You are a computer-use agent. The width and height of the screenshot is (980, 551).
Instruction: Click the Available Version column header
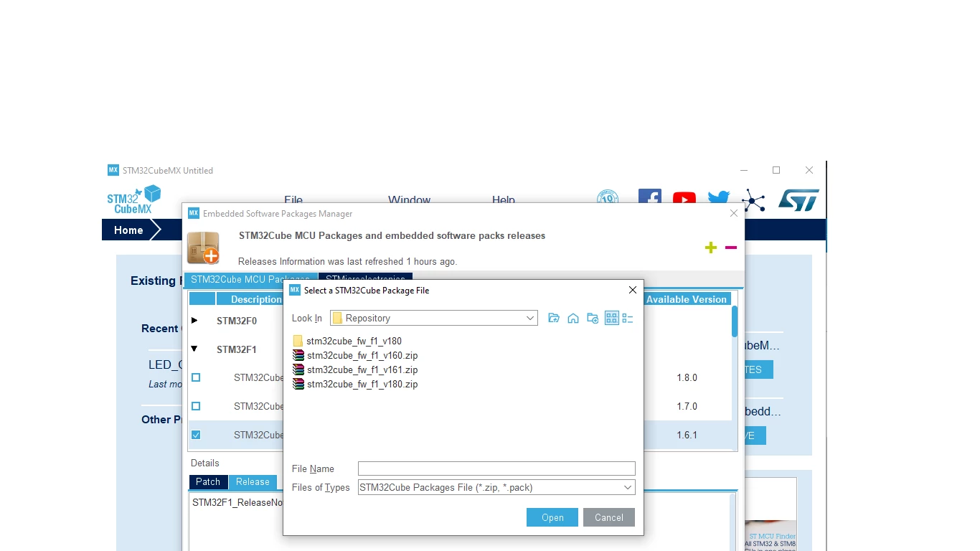pos(687,299)
